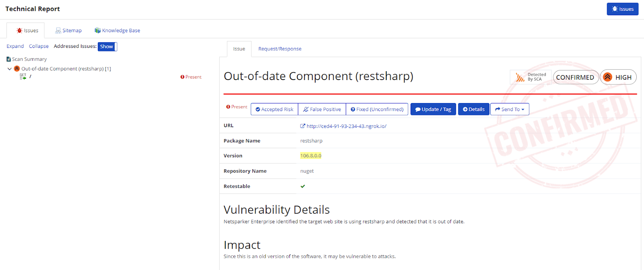Click the Sitemap tab icon
The height and width of the screenshot is (270, 644).
pos(58,31)
